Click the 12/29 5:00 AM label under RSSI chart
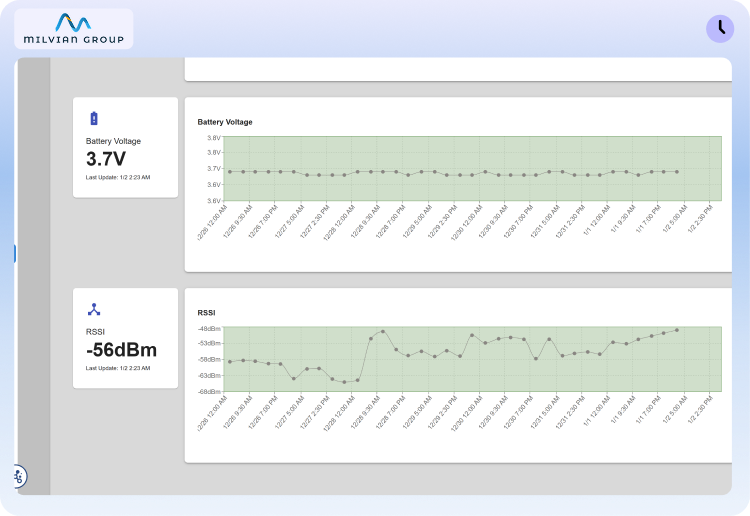Screen dimensions: 750x516 coord(417,412)
